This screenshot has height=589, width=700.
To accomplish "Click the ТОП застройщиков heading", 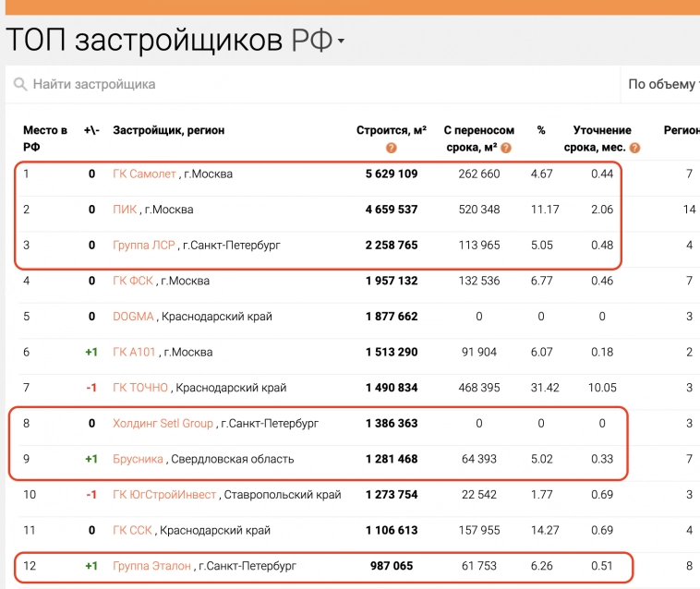I will pyautogui.click(x=144, y=41).
